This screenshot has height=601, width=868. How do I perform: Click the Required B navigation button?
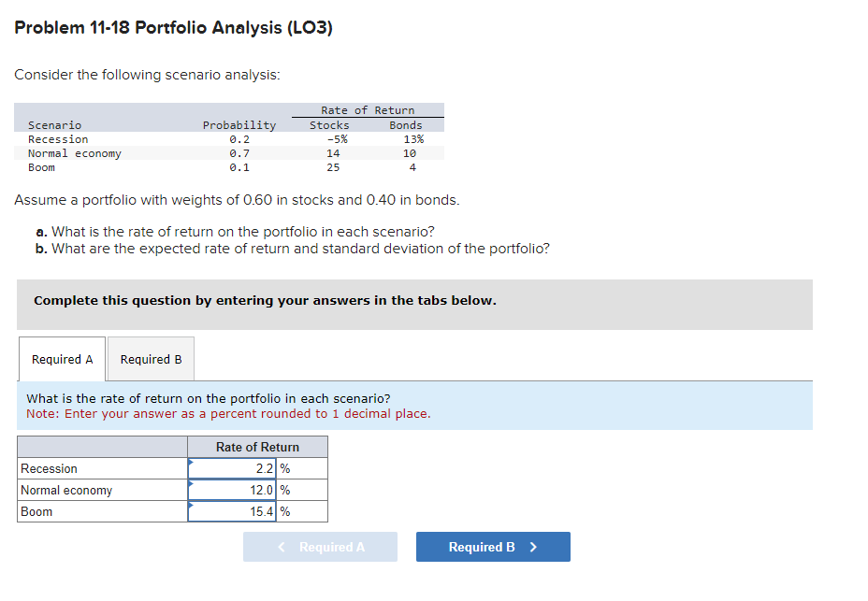[x=493, y=547]
